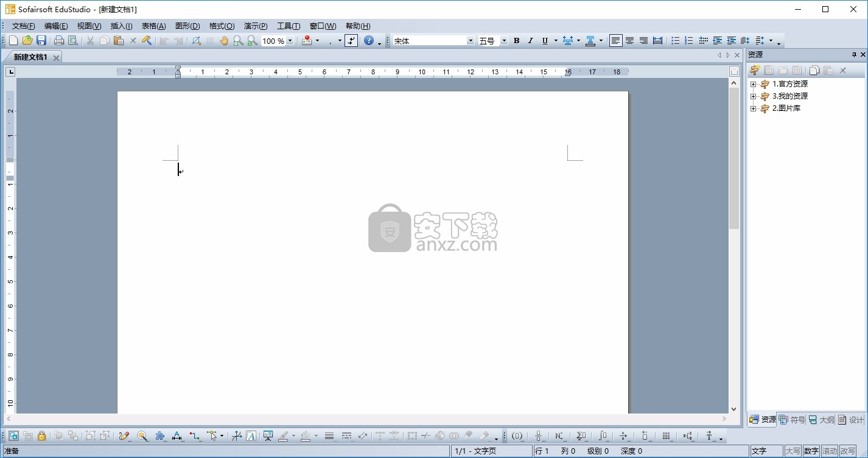The height and width of the screenshot is (458, 868).
Task: Open the zoom percentage dropdown
Action: point(290,41)
